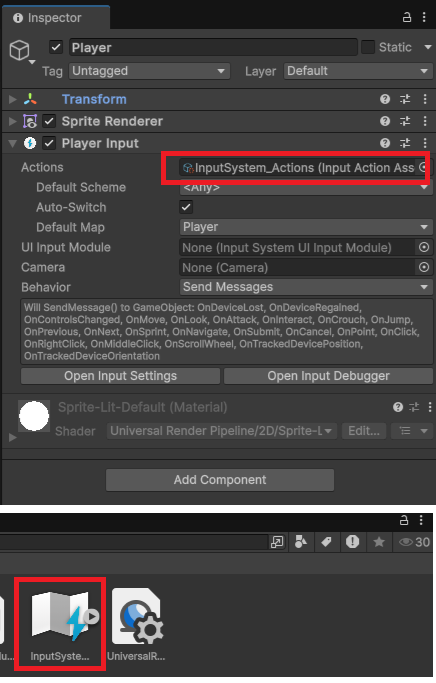
Task: Open the Tag dropdown showing Untagged
Action: (x=149, y=71)
